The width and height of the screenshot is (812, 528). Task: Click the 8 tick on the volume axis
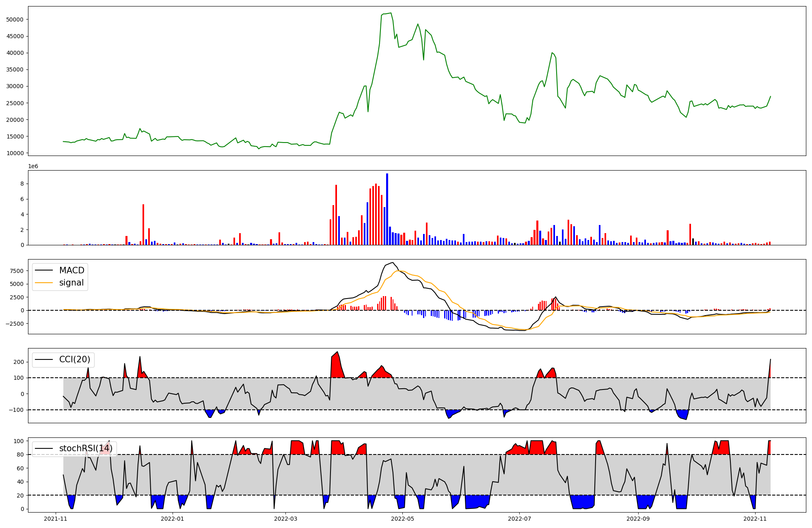pyautogui.click(x=22, y=184)
